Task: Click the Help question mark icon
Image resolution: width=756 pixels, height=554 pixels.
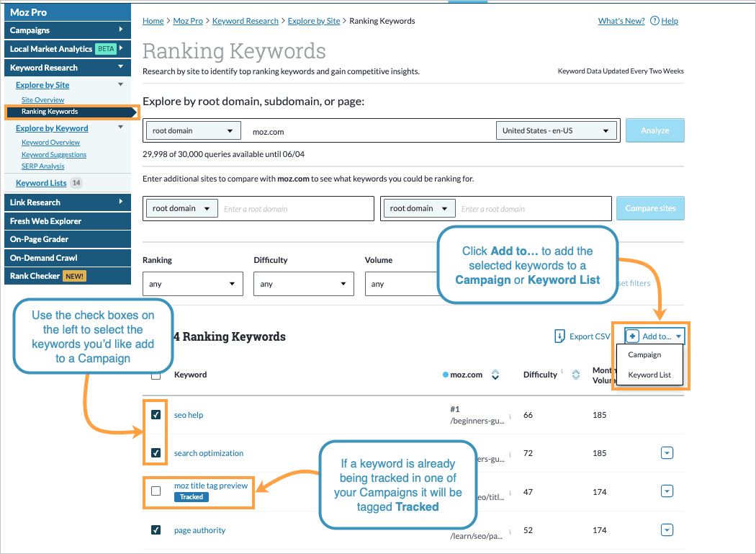Action: point(654,21)
